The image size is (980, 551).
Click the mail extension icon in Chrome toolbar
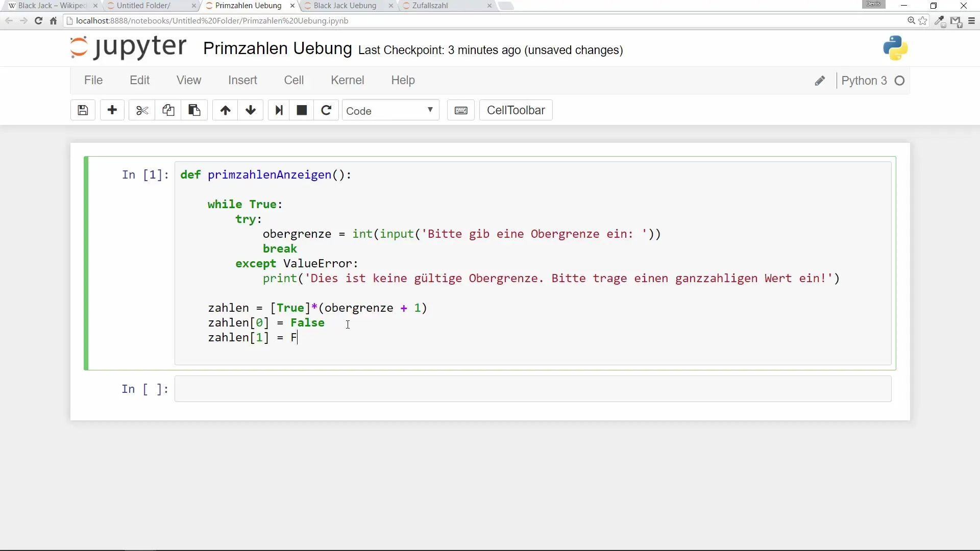[x=956, y=21]
